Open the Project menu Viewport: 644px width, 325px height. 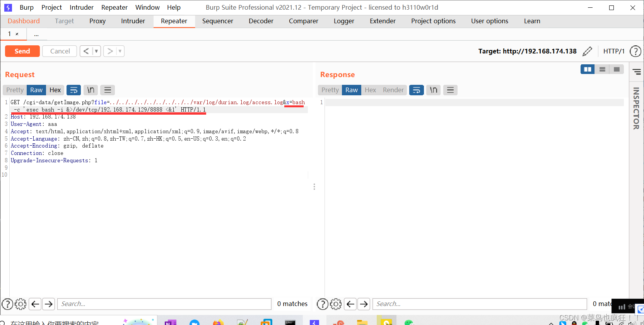pyautogui.click(x=51, y=7)
